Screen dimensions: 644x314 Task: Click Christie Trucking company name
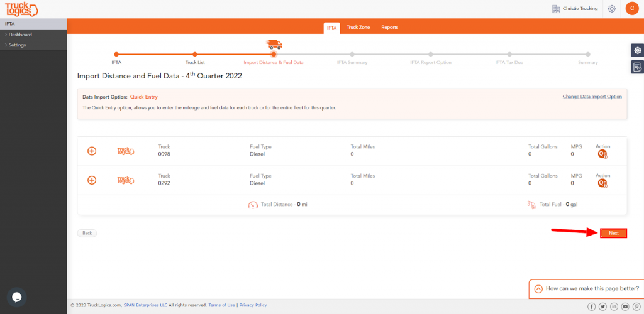click(580, 9)
